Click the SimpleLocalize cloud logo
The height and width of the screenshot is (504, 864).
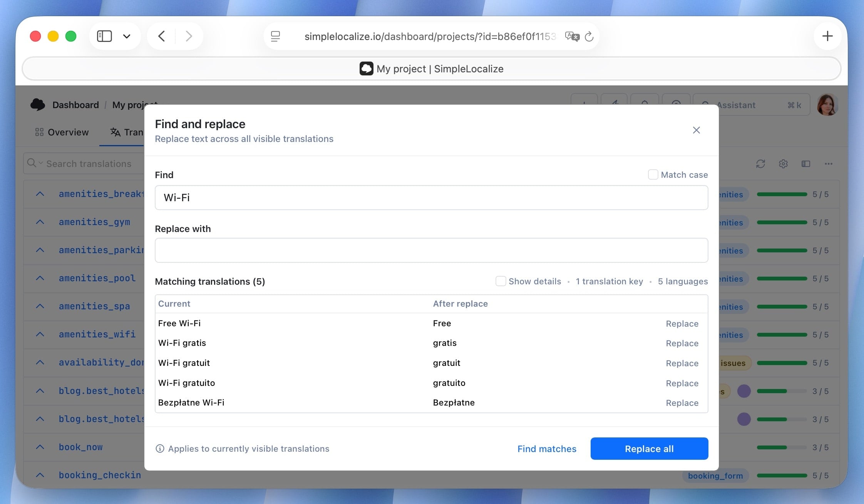(x=37, y=105)
